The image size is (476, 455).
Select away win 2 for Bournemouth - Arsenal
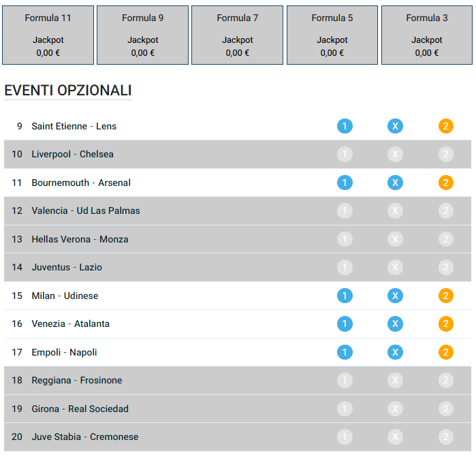[445, 183]
